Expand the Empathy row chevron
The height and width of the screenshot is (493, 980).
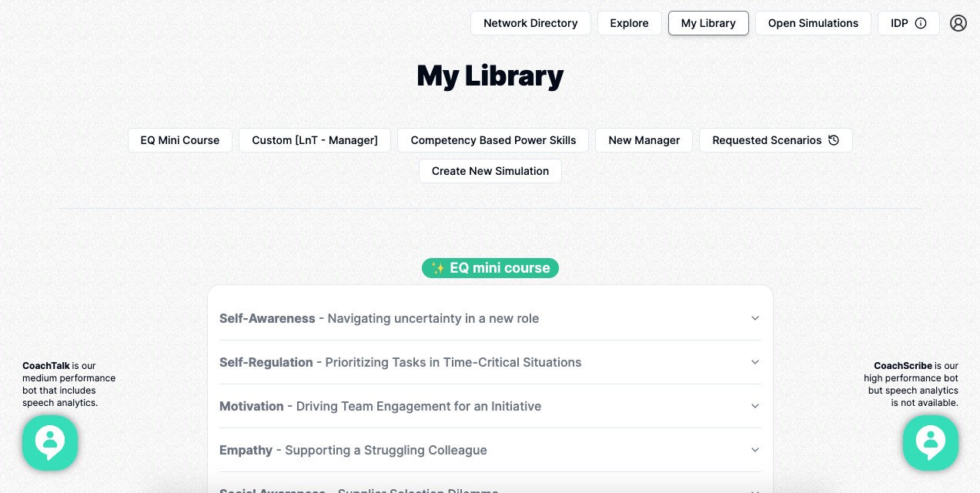point(755,450)
